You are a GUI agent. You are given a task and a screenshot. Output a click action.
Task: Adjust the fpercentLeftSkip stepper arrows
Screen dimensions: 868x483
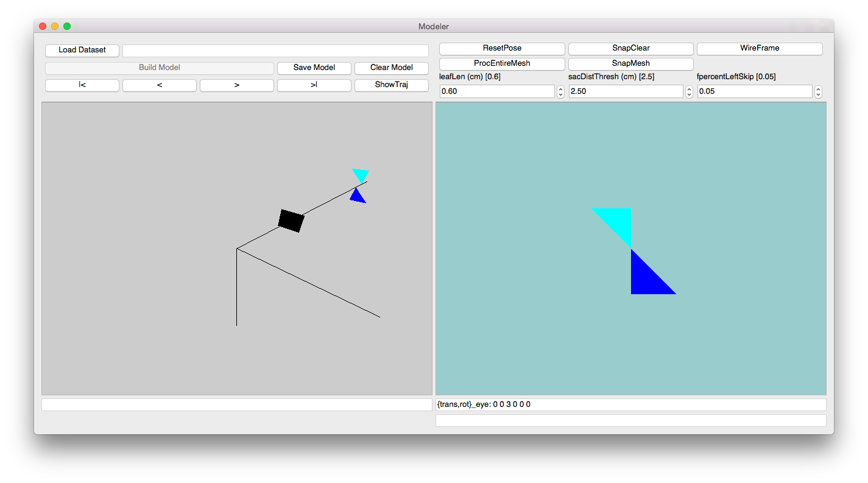pos(819,91)
